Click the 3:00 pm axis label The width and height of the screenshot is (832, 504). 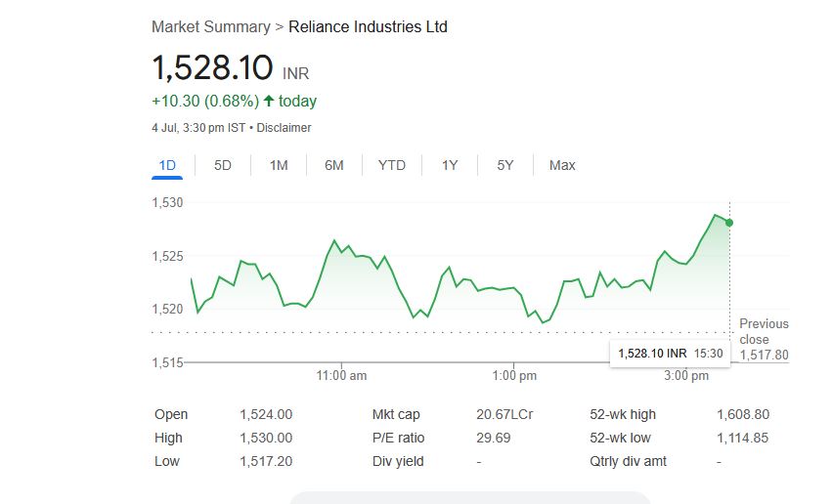coord(686,376)
